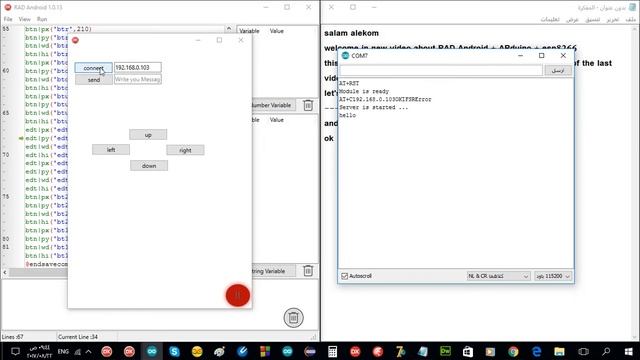640x360 pixels.
Task: Select 'hello' line in serial monitor
Action: pyautogui.click(x=347, y=116)
